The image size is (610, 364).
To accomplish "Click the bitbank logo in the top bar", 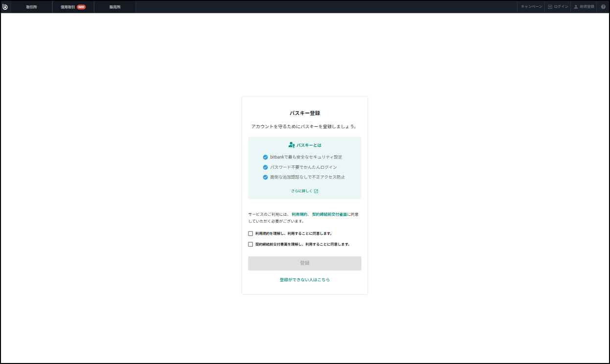I will point(6,6).
